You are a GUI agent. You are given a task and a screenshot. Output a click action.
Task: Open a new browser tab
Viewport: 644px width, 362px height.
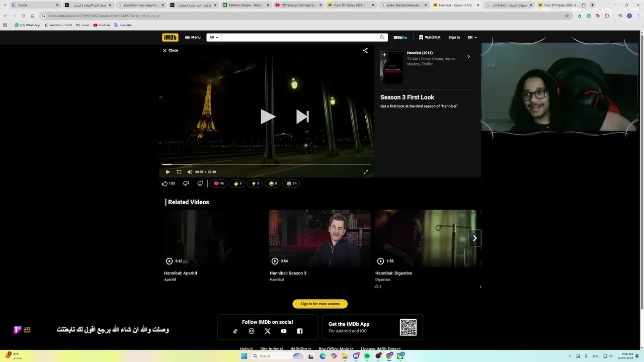pyautogui.click(x=592, y=5)
